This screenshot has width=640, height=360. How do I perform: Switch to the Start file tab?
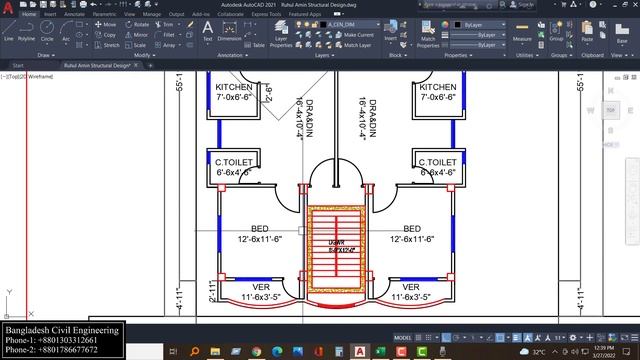(x=18, y=65)
